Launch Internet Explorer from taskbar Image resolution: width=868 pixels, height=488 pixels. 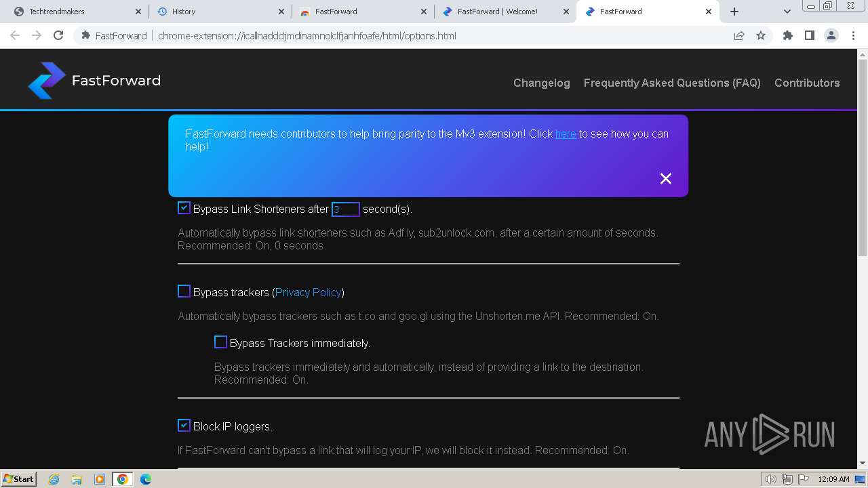(54, 479)
